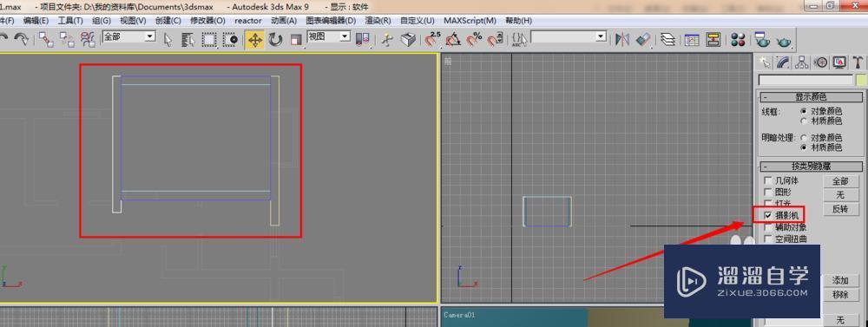The width and height of the screenshot is (868, 327).
Task: Enable the 几何体 hide checkbox
Action: tap(768, 181)
